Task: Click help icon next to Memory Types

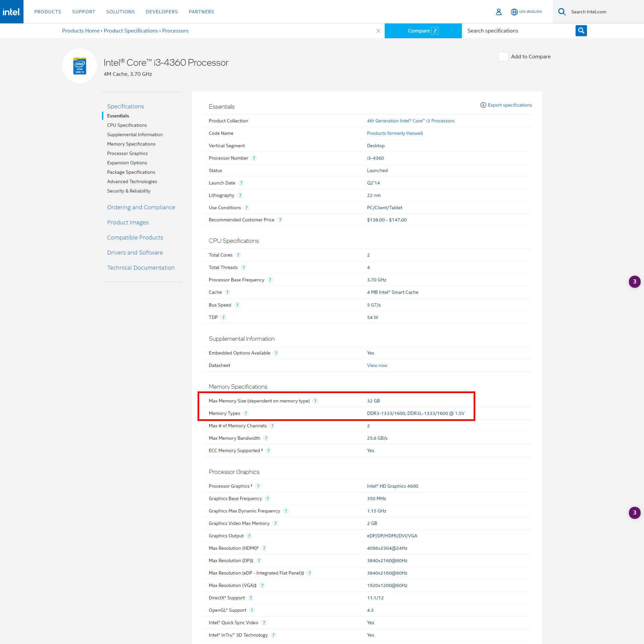Action: pyautogui.click(x=246, y=413)
